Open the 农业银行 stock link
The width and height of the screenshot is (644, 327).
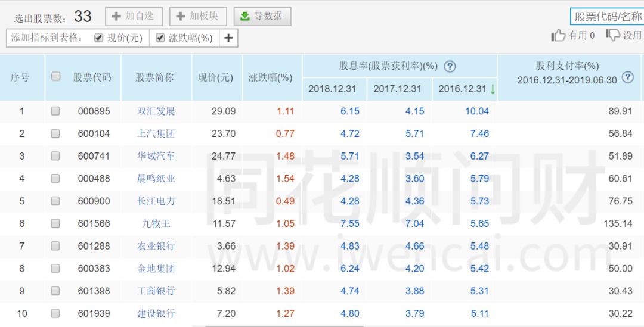156,246
